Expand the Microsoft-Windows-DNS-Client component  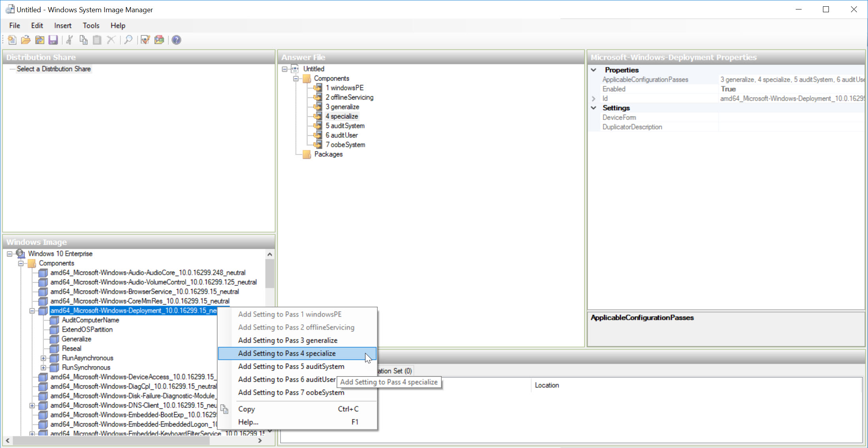(32, 405)
